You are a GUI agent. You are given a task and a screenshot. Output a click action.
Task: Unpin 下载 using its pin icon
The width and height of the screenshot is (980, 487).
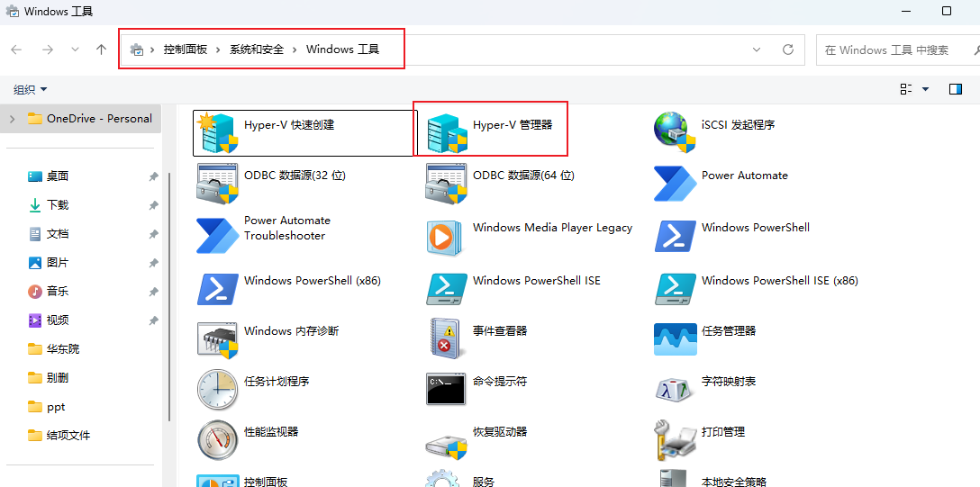[153, 205]
